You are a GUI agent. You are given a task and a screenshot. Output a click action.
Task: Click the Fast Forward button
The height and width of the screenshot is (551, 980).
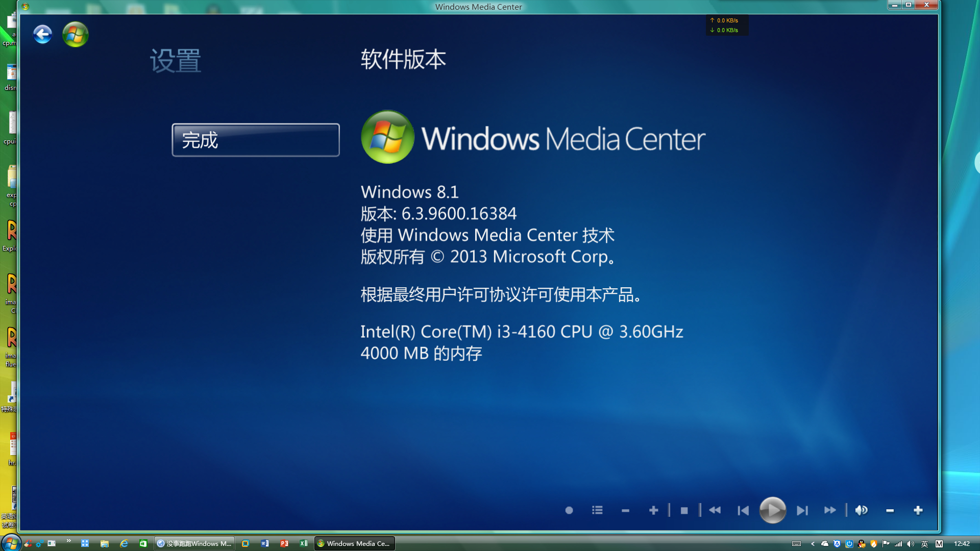pyautogui.click(x=830, y=510)
